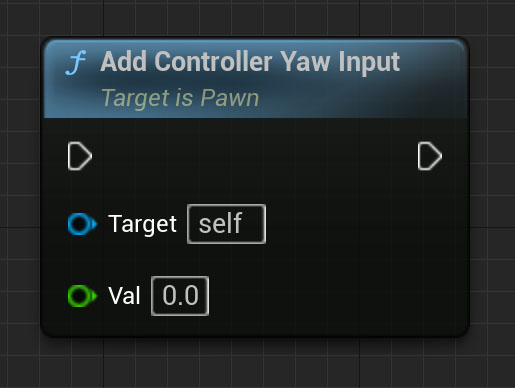
Task: Click empty graph grid right of node
Action: click(493, 187)
